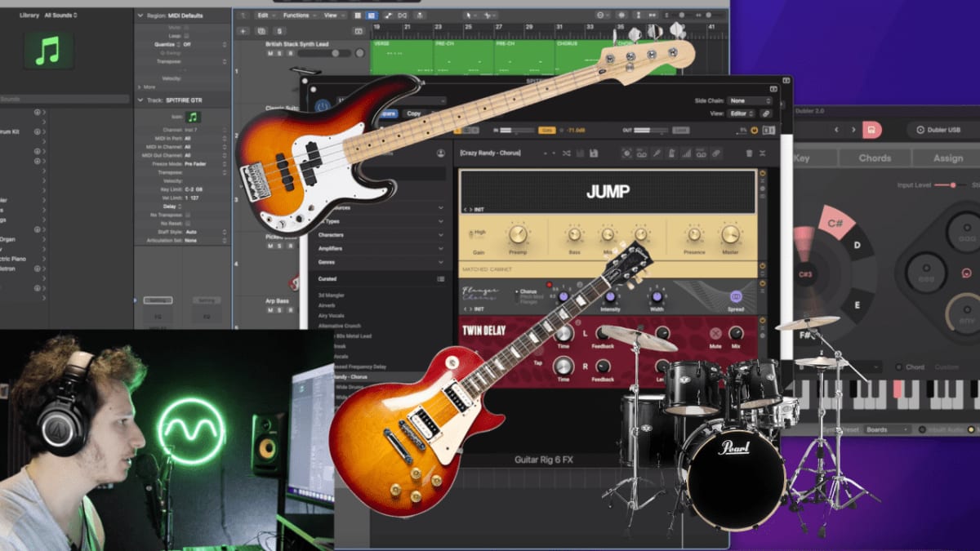
Task: Expand the More section under Region settings
Action: coord(149,87)
